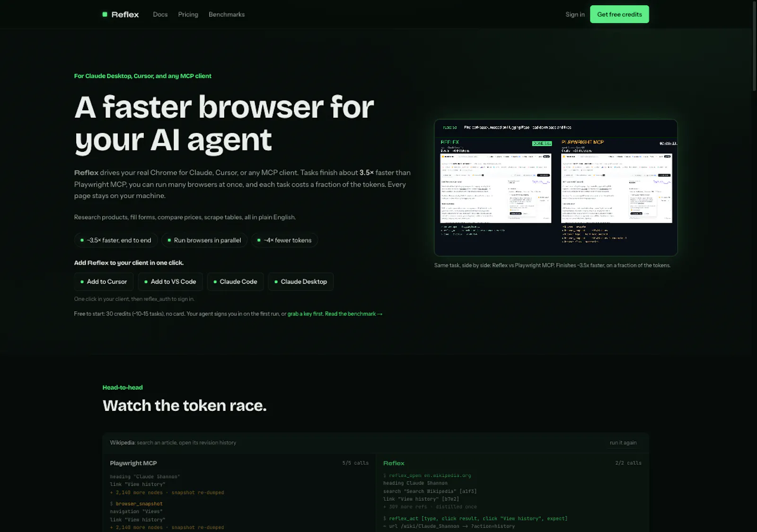
Task: Click the page's vertical scrollbar
Action: point(754,46)
